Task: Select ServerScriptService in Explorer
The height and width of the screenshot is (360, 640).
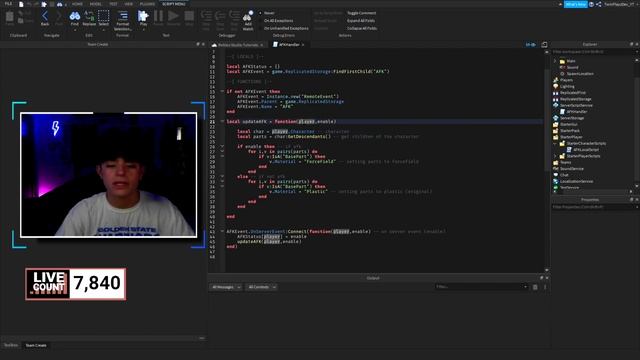Action: [x=576, y=105]
